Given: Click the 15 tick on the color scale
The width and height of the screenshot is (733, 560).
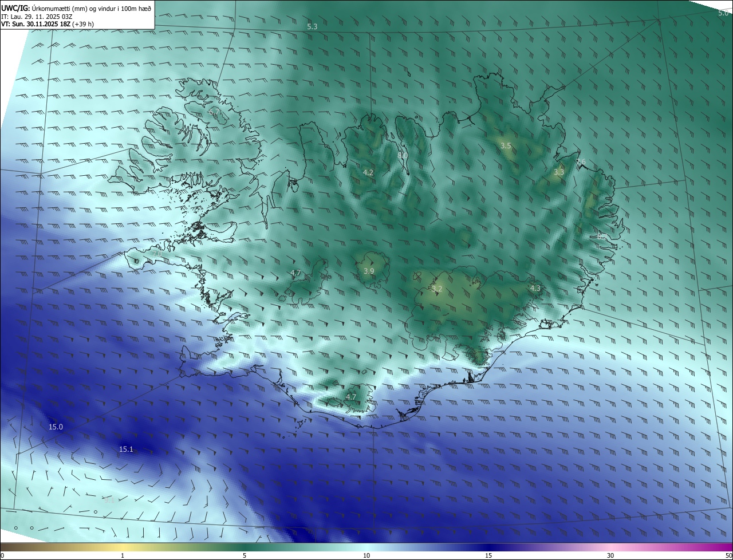Looking at the screenshot, I should click(488, 556).
